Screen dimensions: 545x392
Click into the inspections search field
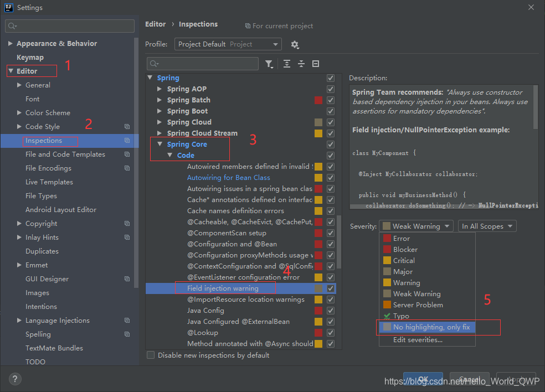click(x=203, y=64)
